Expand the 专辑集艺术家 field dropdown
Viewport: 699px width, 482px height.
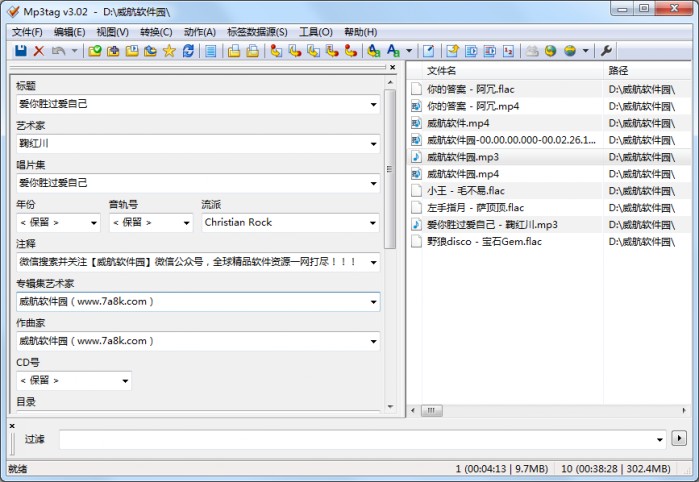pos(373,302)
